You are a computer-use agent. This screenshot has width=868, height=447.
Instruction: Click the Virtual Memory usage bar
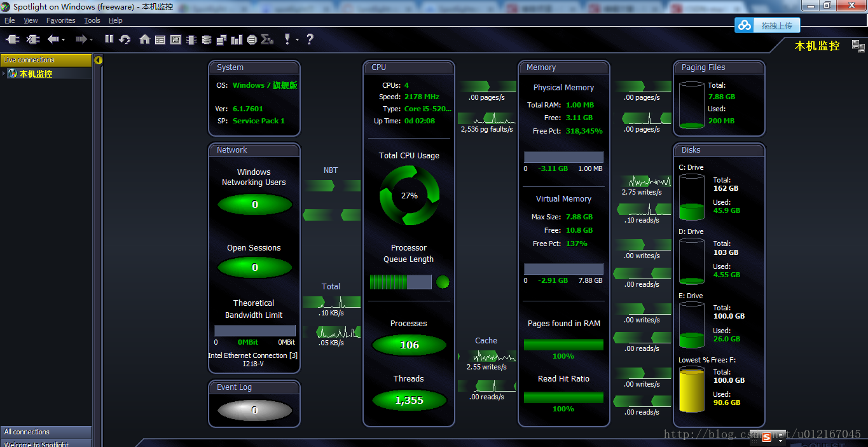(563, 269)
